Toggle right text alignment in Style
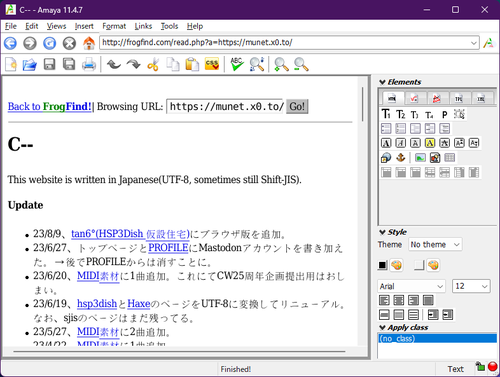 point(413,300)
